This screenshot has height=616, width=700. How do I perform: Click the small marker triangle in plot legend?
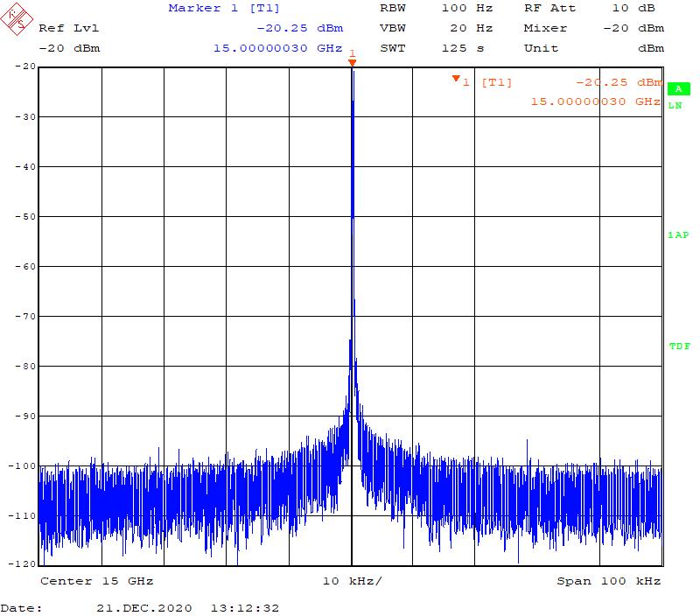click(x=456, y=80)
